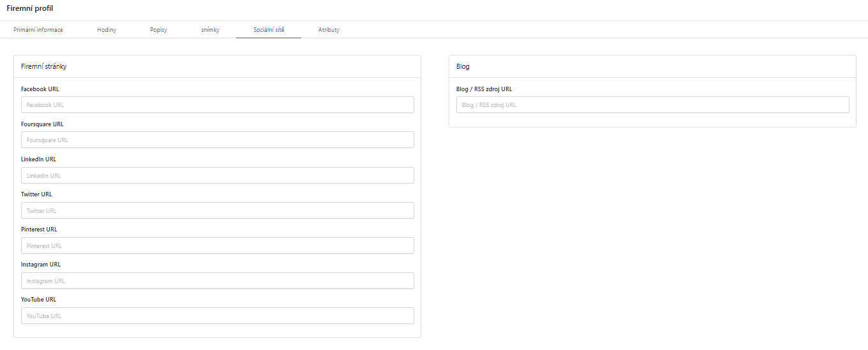This screenshot has width=868, height=350.
Task: Click the Blog / RSS zdroj URL label
Action: pyautogui.click(x=484, y=89)
